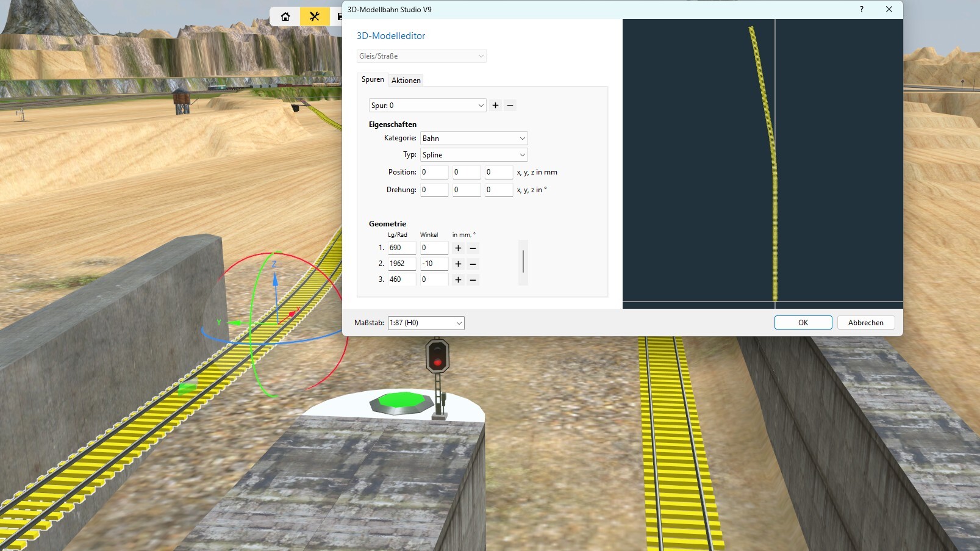Image resolution: width=980 pixels, height=551 pixels.
Task: Add a segment after geometry row 3
Action: coord(458,279)
